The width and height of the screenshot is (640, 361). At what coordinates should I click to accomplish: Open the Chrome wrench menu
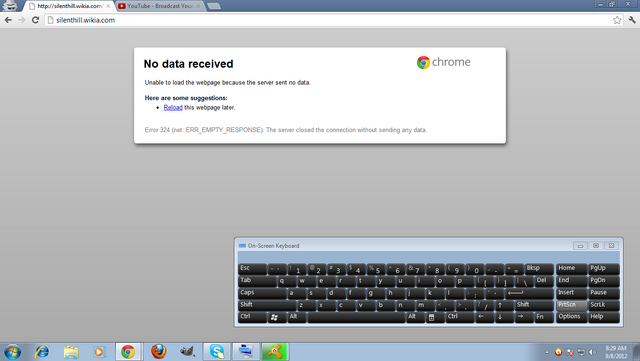coord(632,20)
